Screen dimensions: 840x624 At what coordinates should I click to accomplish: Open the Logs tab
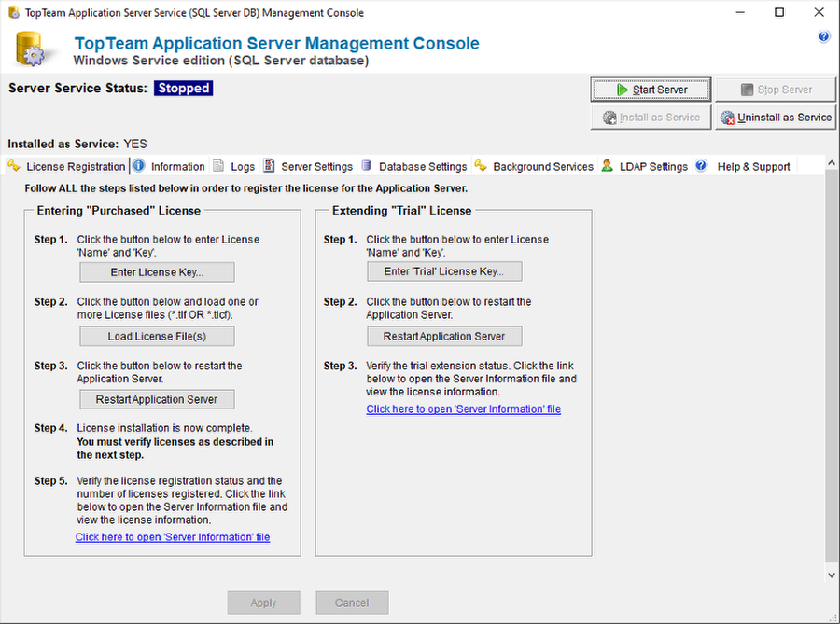click(x=234, y=166)
